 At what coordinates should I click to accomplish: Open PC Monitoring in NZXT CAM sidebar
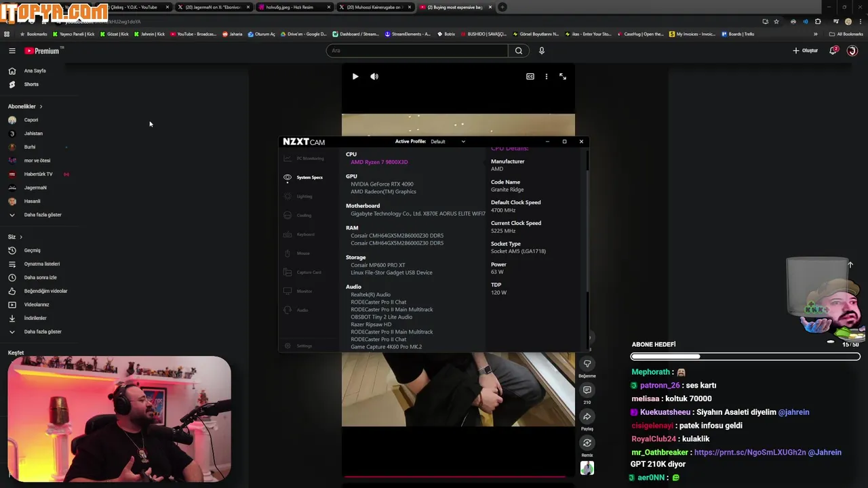tap(304, 159)
